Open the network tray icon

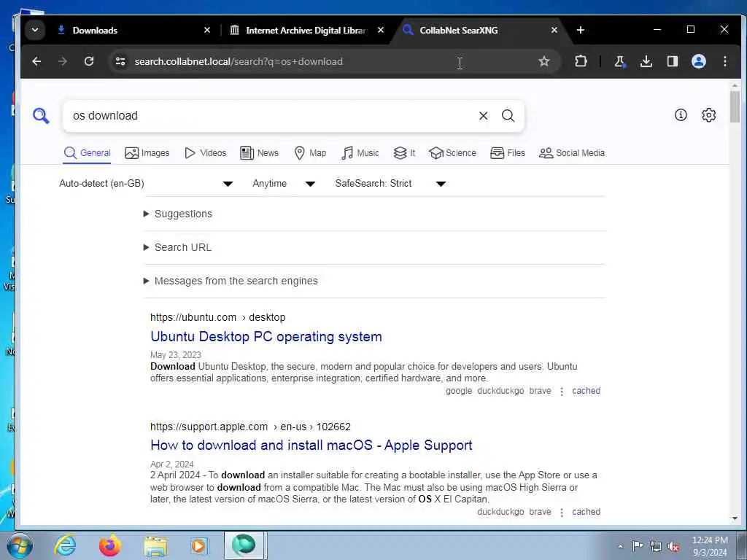656,546
